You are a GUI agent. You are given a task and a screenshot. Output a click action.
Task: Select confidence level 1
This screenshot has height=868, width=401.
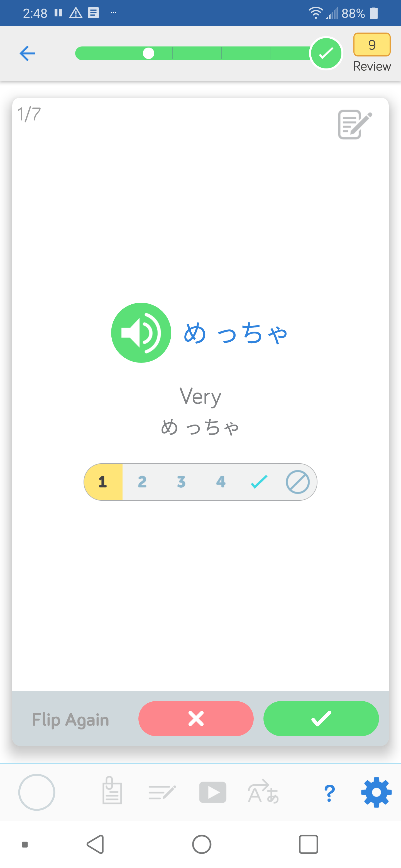[x=103, y=482]
